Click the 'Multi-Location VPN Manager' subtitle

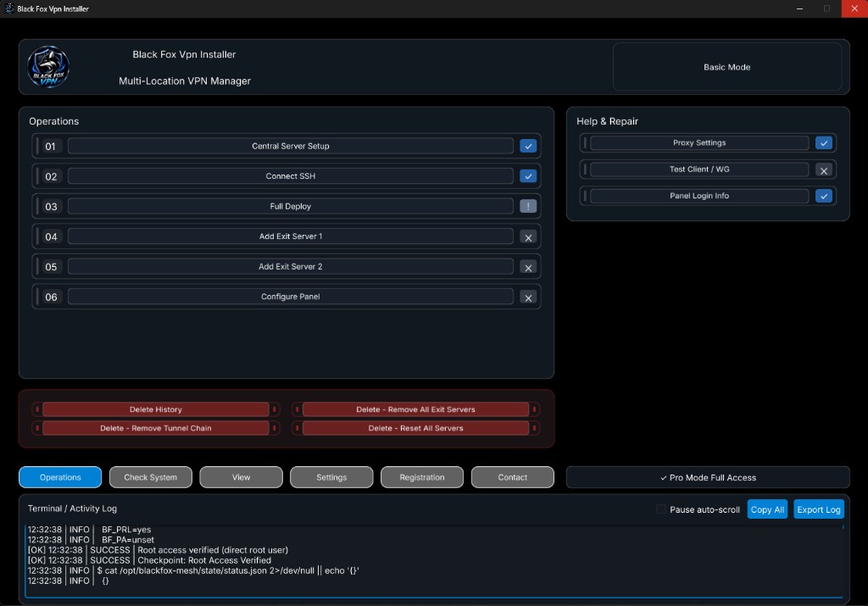click(x=185, y=81)
